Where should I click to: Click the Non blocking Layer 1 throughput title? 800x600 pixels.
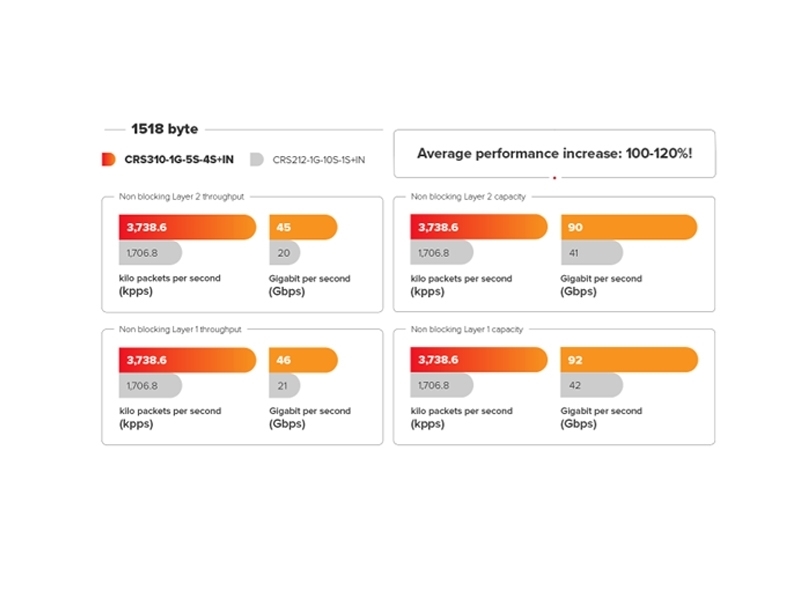(180, 329)
